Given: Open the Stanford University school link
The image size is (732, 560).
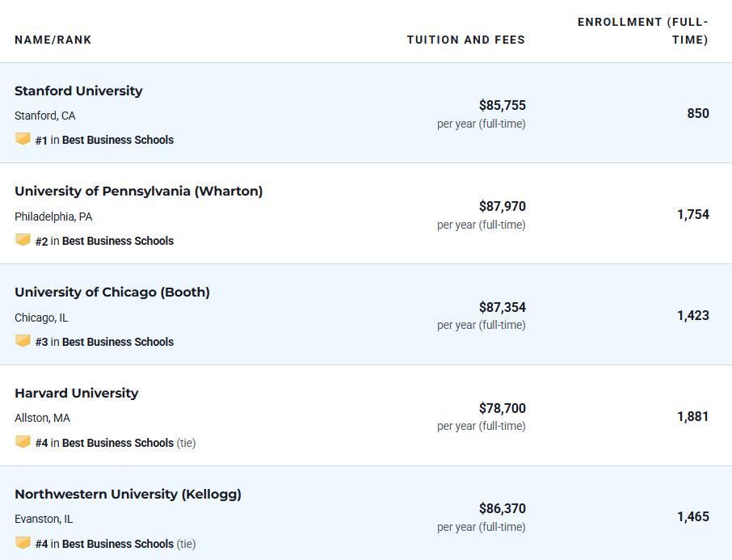Looking at the screenshot, I should pos(78,91).
